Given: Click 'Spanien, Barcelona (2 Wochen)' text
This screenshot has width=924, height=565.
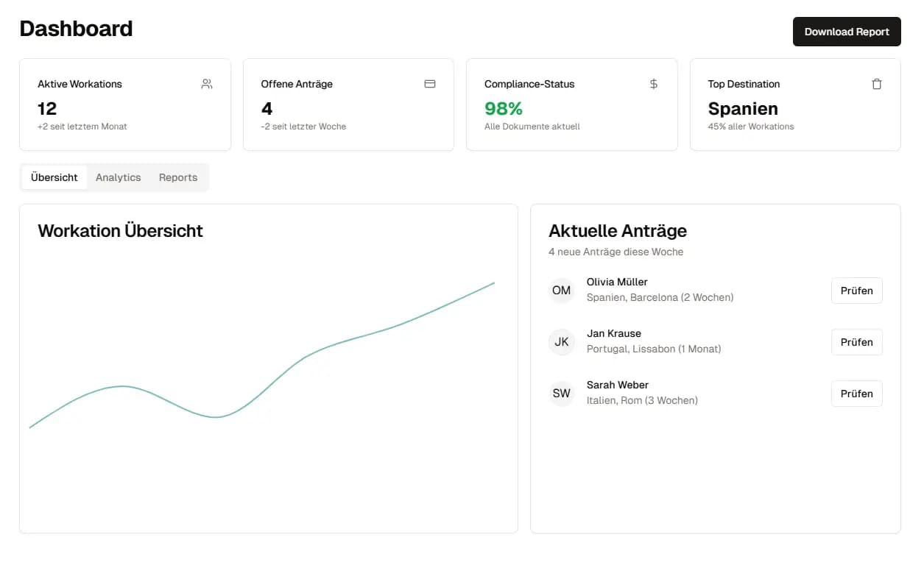Looking at the screenshot, I should (x=660, y=298).
